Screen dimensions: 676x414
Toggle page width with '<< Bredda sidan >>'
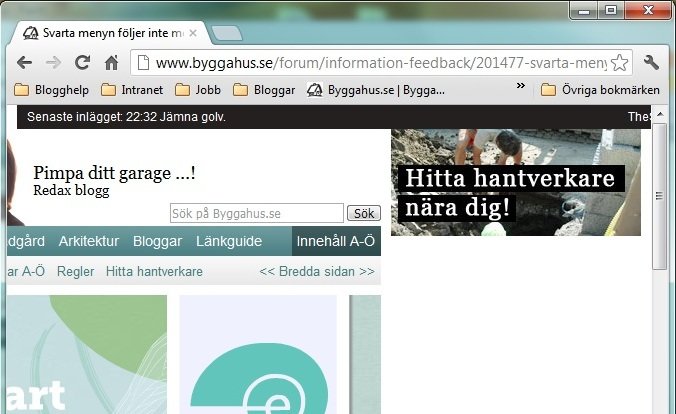coord(317,272)
